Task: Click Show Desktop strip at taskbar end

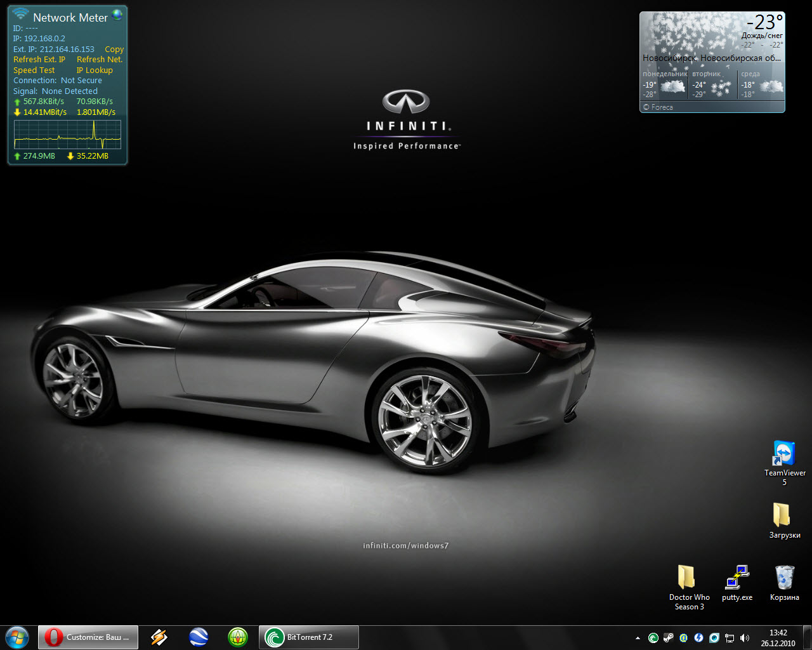Action: [x=807, y=637]
